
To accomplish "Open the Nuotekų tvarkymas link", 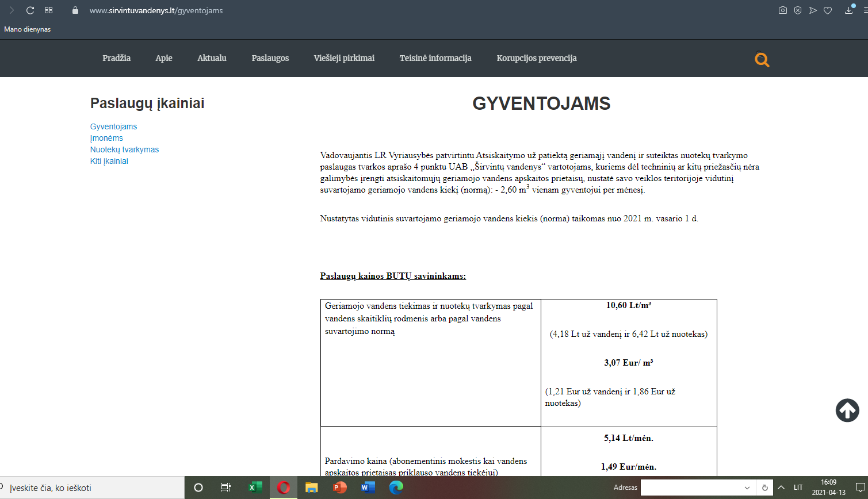I will click(x=124, y=149).
